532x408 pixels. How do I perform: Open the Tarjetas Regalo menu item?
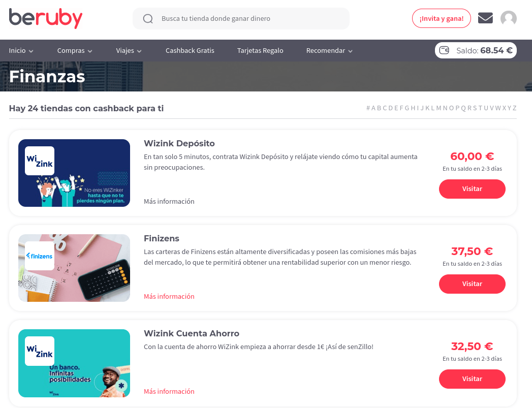[260, 50]
